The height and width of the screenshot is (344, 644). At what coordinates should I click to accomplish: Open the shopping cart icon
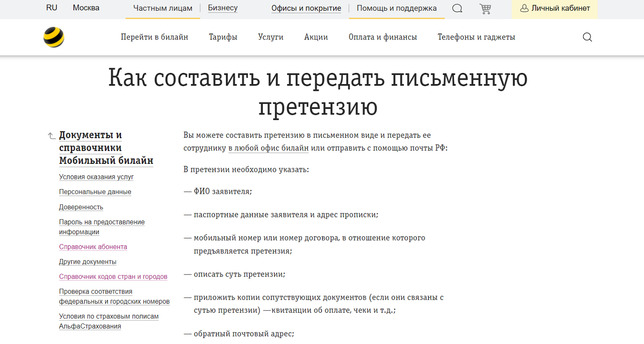[485, 8]
